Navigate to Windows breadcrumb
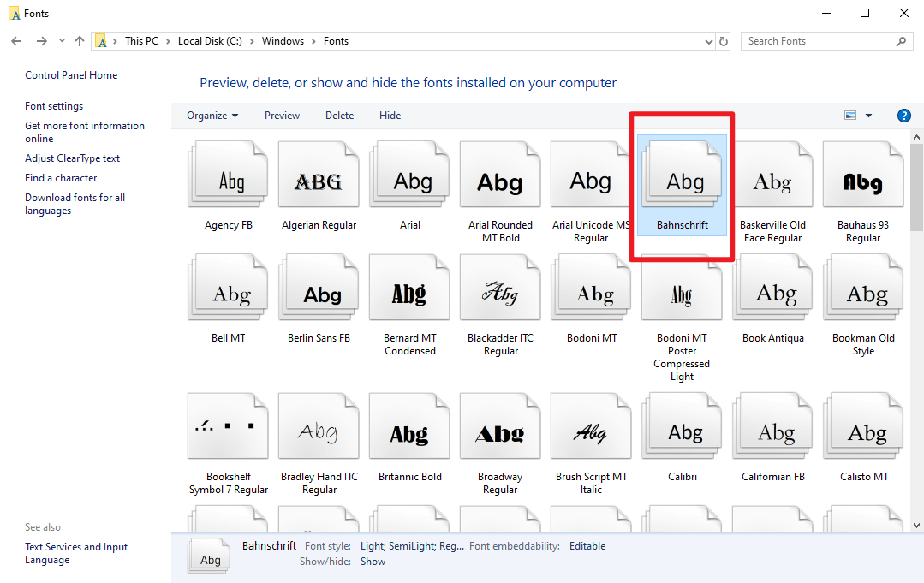 click(283, 41)
